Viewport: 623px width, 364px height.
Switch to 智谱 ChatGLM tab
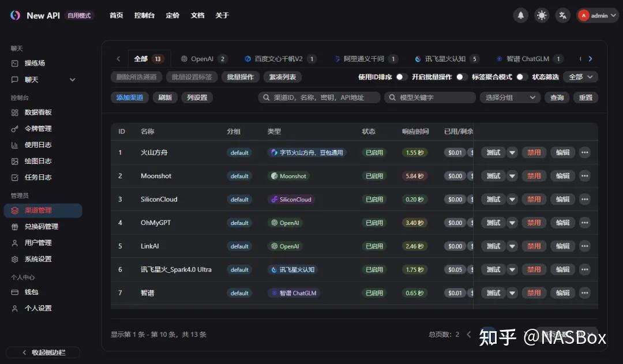[530, 59]
